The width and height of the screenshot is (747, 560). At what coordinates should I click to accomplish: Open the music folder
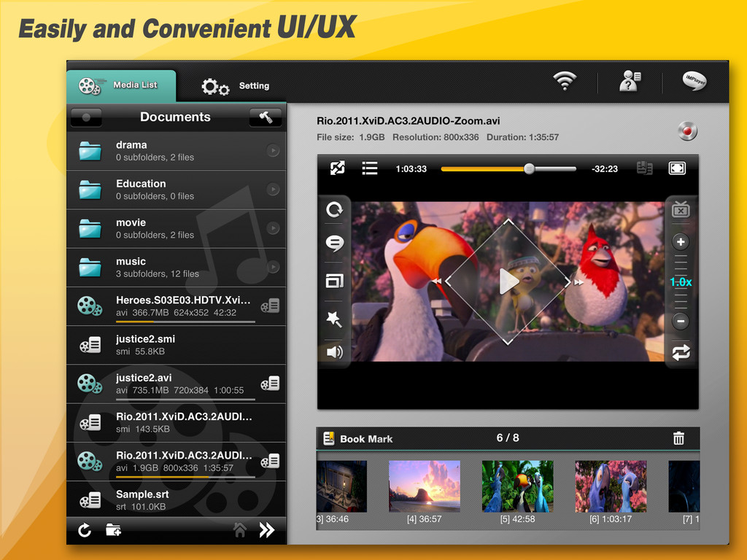tap(177, 268)
